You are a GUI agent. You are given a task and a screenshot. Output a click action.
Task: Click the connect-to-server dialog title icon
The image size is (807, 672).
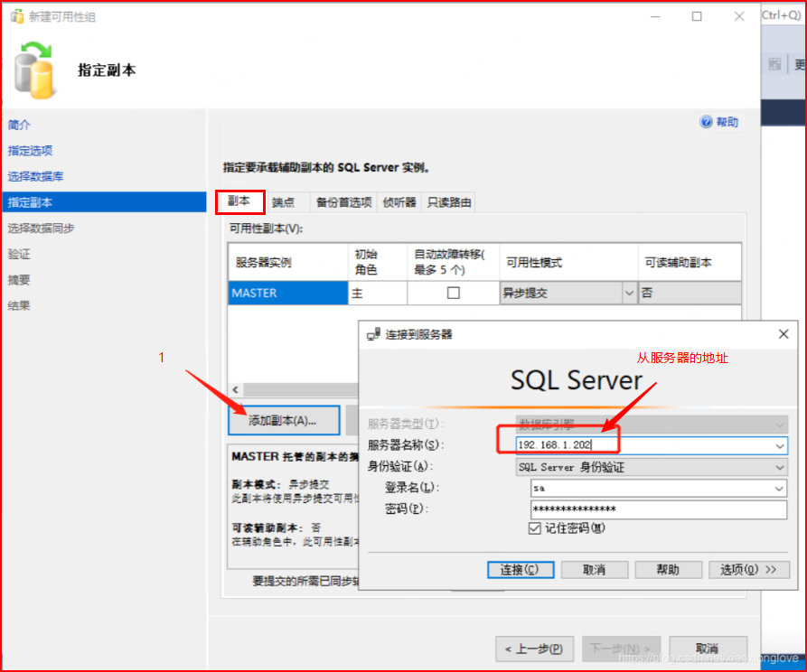coord(373,334)
